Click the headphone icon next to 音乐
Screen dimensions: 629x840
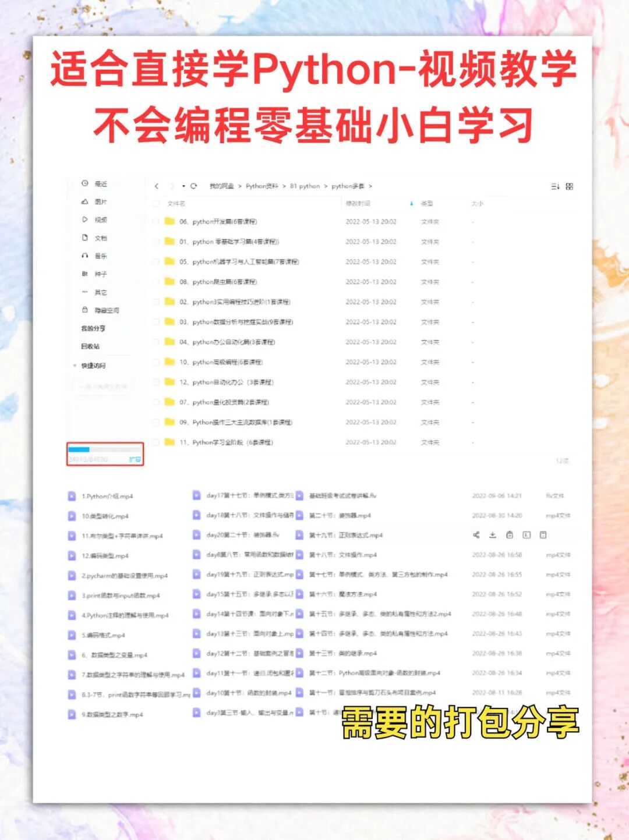tap(84, 256)
